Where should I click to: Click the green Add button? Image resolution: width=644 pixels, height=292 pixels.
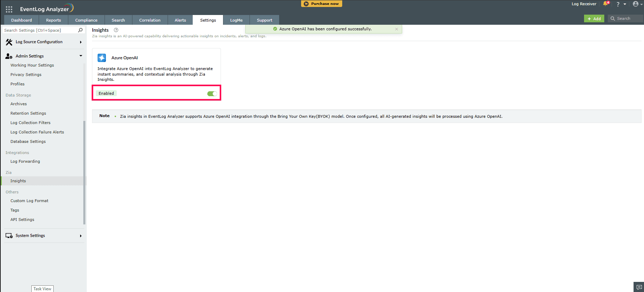(594, 18)
